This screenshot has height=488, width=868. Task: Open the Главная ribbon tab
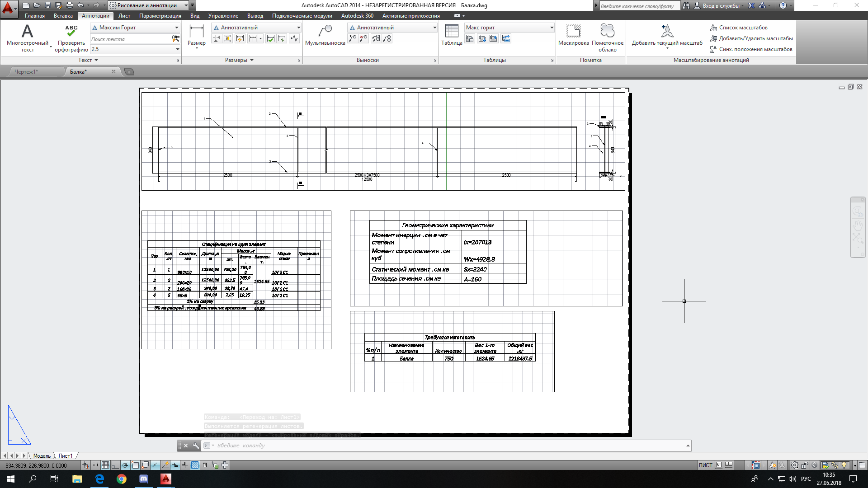[34, 16]
